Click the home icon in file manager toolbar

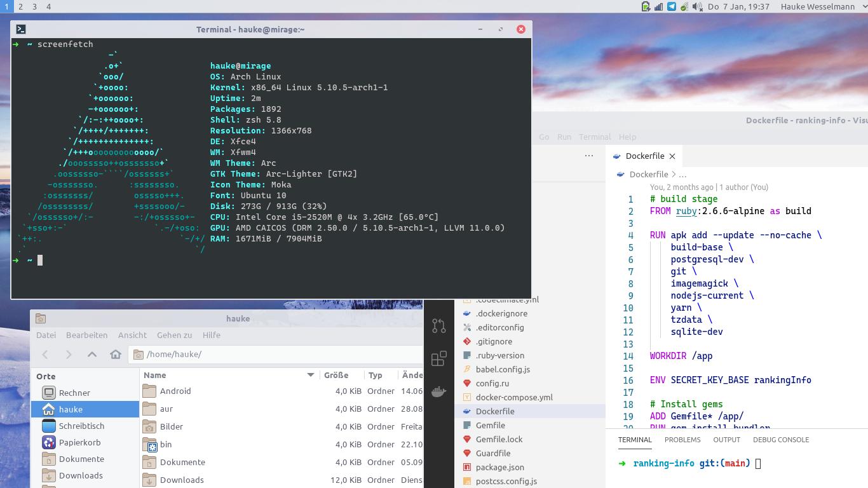click(x=116, y=354)
